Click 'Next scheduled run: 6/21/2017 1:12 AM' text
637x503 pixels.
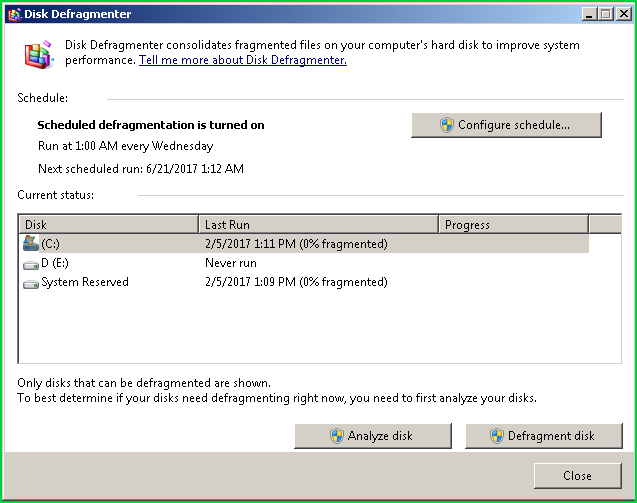141,169
